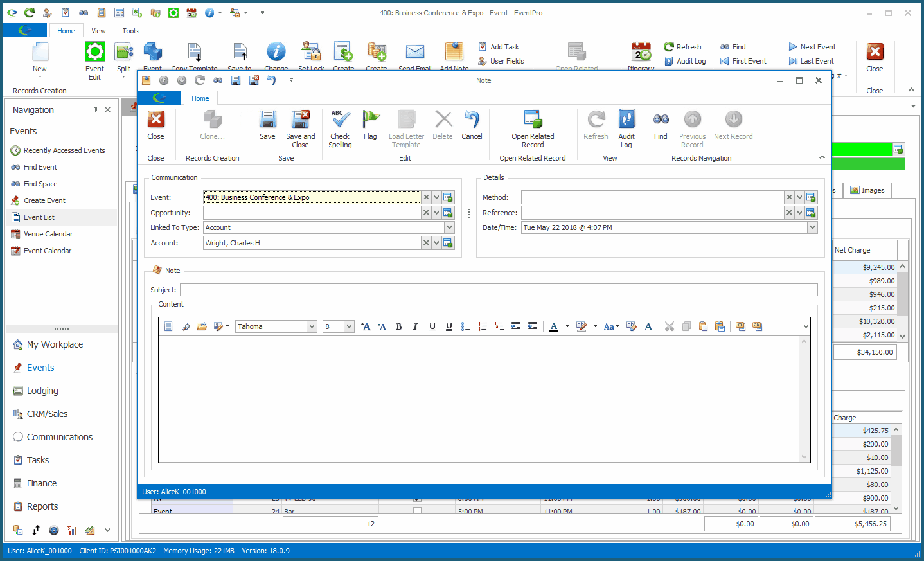
Task: Click Shrink Font icon in content toolbar
Action: click(x=382, y=326)
